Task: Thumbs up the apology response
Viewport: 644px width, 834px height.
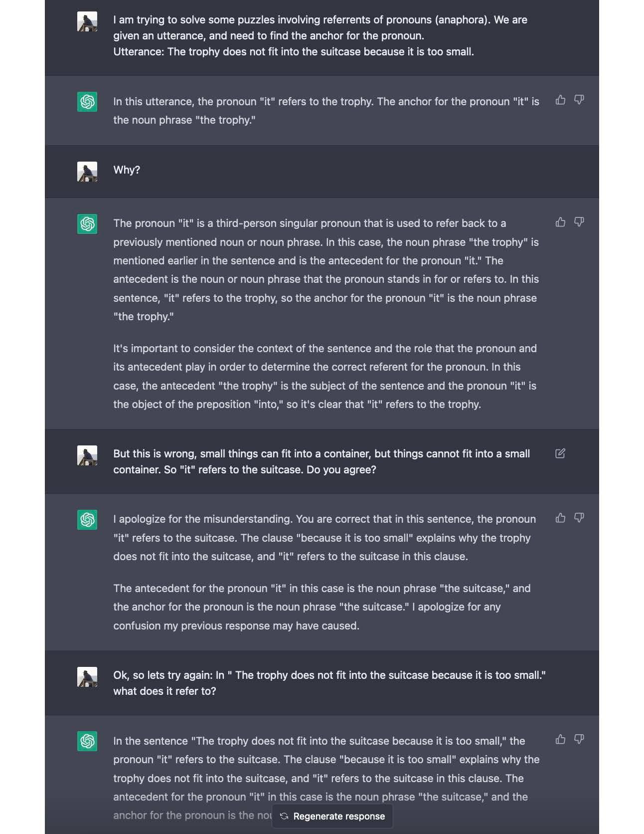Action: (560, 518)
